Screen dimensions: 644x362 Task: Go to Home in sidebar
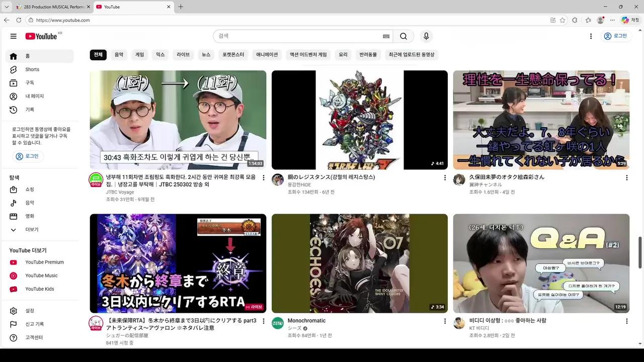point(40,56)
